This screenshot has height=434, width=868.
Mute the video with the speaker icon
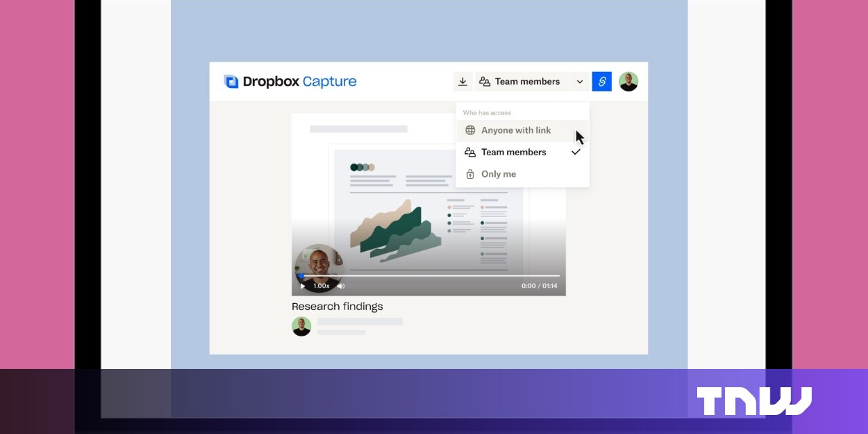pyautogui.click(x=341, y=286)
